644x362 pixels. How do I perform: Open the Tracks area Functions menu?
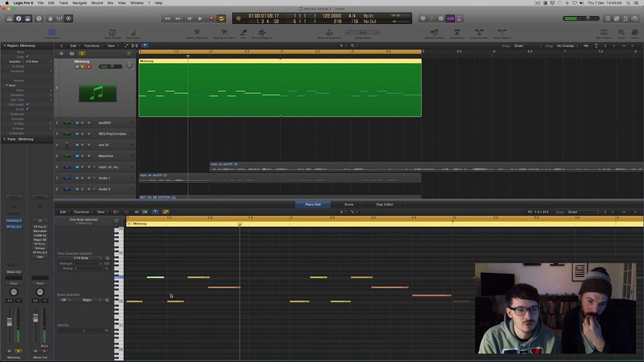click(93, 46)
